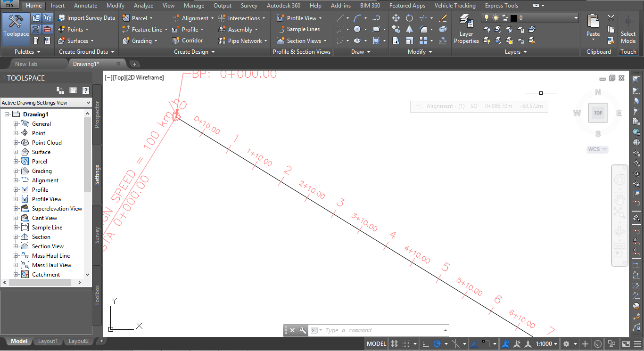This screenshot has height=351, width=644.
Task: Open the New Tab drawing tab
Action: pos(26,64)
